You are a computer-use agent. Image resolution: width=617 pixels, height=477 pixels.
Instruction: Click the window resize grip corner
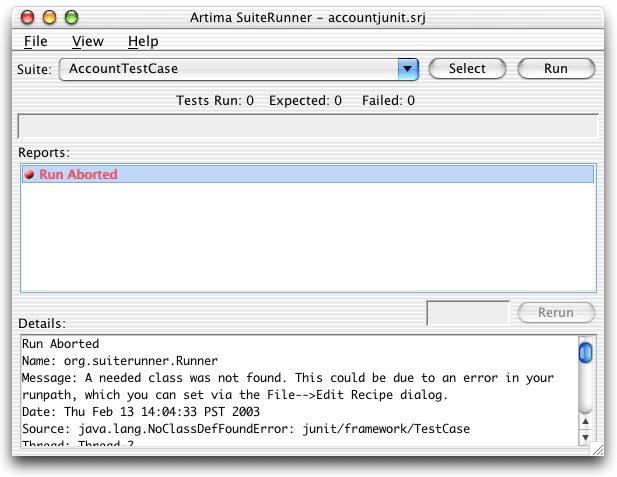point(598,449)
